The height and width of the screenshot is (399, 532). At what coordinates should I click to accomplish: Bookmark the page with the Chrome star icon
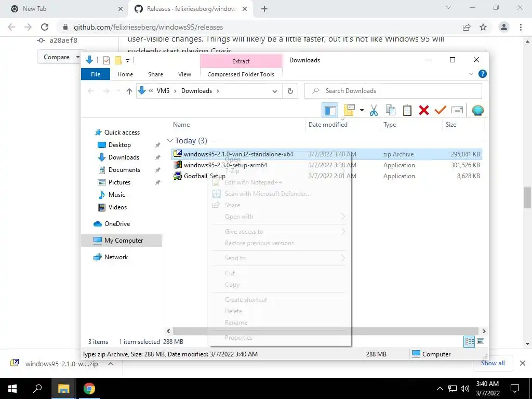483,27
